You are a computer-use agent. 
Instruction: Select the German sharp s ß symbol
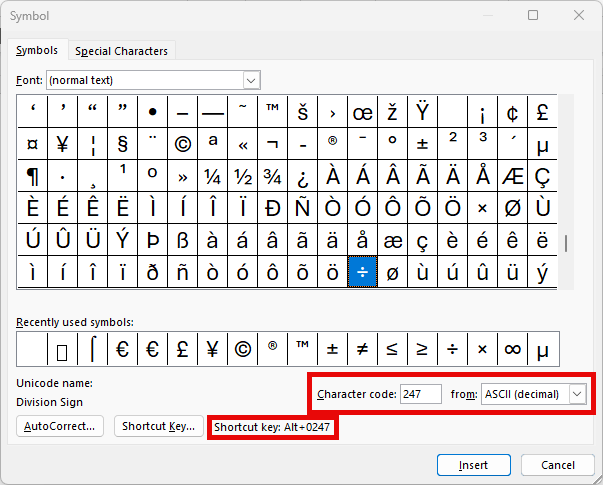183,240
